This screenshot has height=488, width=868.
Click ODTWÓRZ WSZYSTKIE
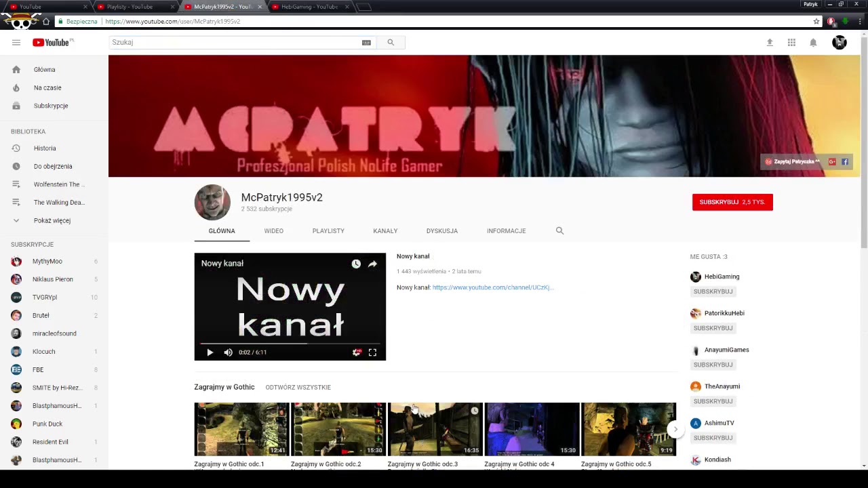click(298, 388)
